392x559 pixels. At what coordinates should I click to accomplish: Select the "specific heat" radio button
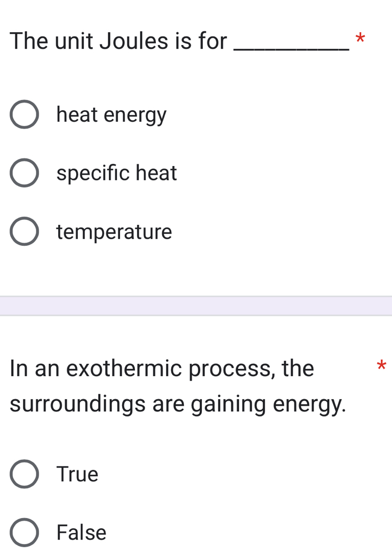pos(24,173)
